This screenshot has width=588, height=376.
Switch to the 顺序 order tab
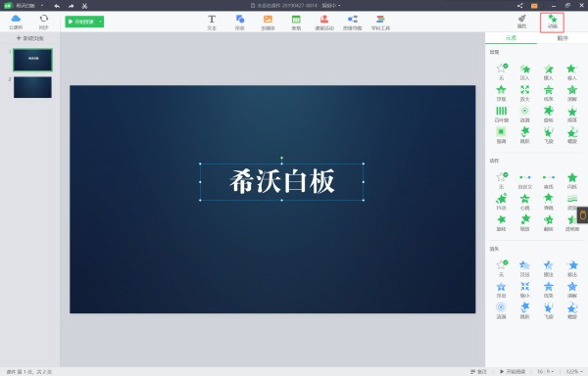[563, 38]
